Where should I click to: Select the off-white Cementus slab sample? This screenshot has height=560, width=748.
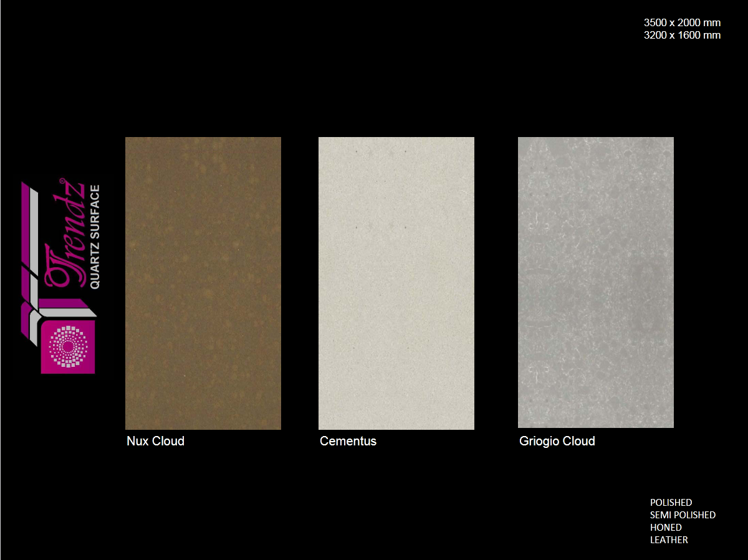(x=396, y=283)
